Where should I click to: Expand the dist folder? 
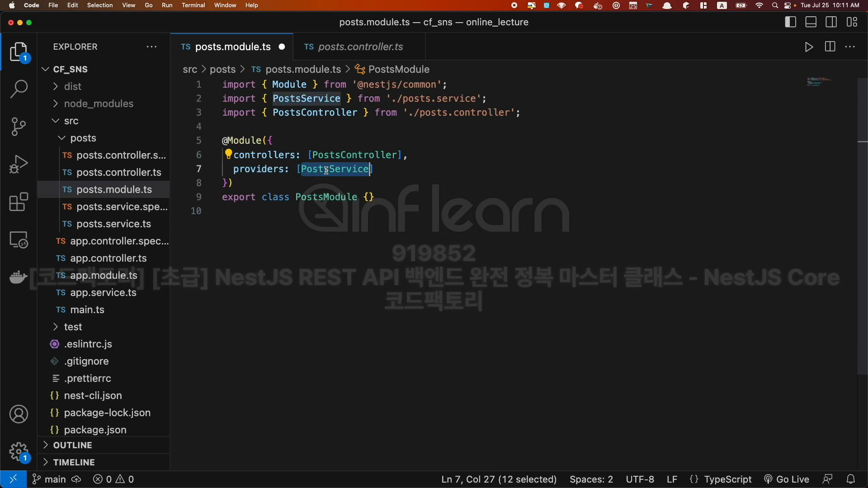(x=72, y=86)
